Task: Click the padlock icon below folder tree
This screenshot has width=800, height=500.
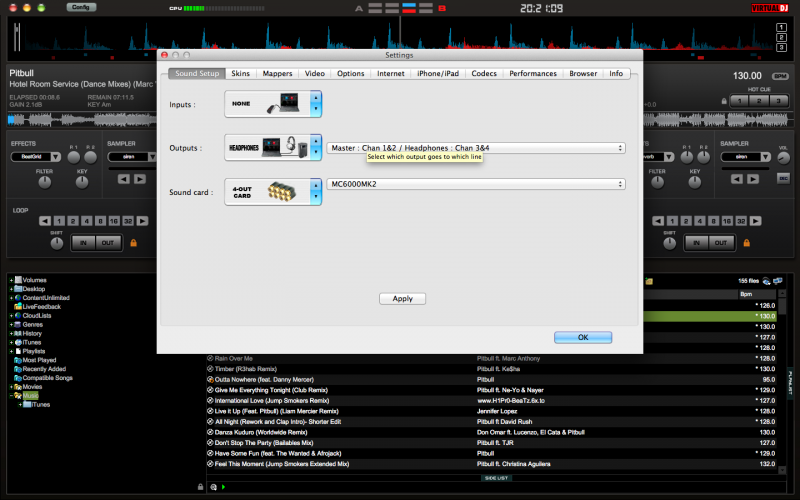Action: [x=200, y=487]
